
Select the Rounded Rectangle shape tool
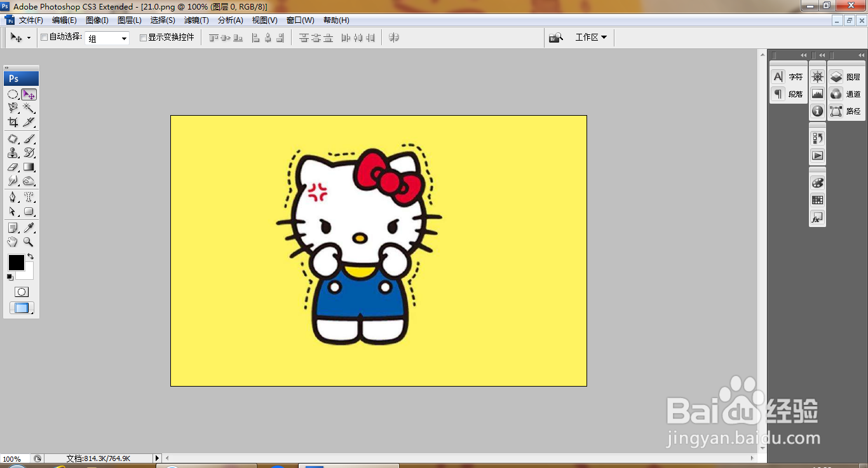[x=29, y=211]
